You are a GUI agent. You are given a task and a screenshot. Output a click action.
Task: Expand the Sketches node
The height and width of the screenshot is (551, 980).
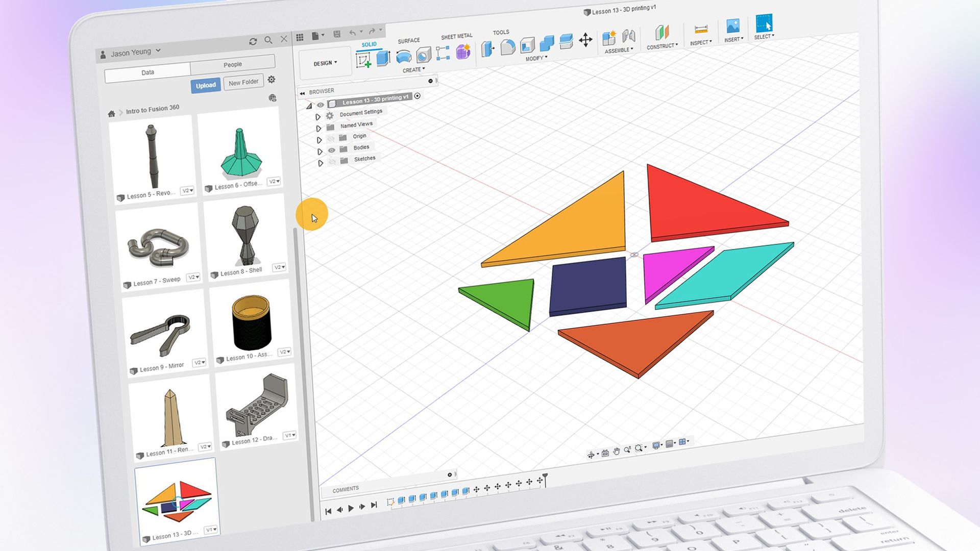click(x=321, y=163)
